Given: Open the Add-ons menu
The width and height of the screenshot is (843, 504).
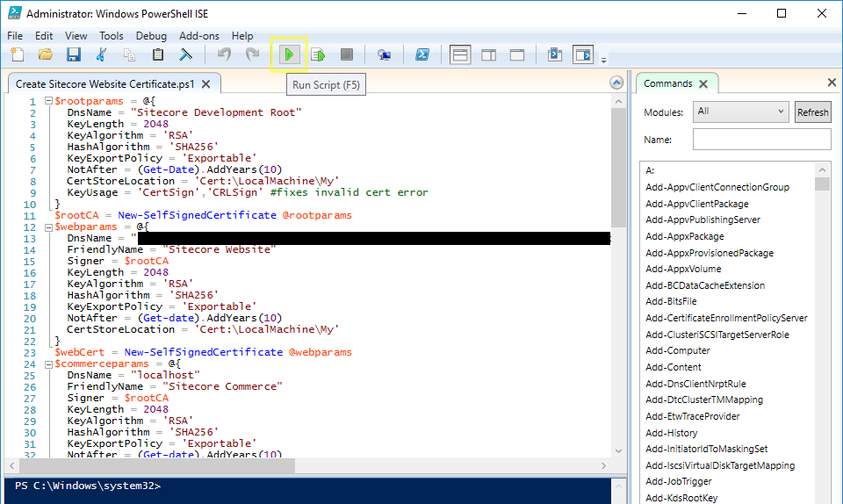Looking at the screenshot, I should [x=199, y=36].
